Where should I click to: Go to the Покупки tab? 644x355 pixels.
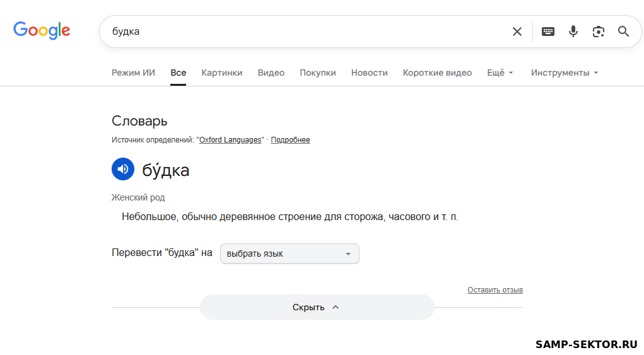click(x=317, y=73)
